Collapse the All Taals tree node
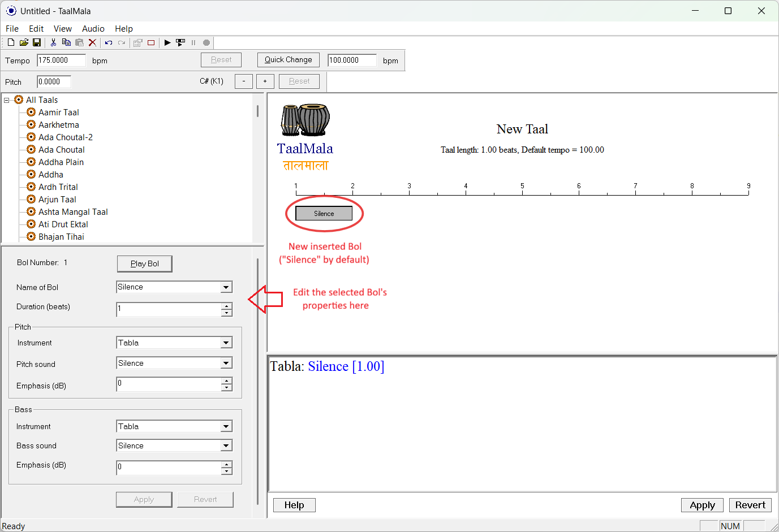This screenshot has height=532, width=779. click(x=7, y=100)
